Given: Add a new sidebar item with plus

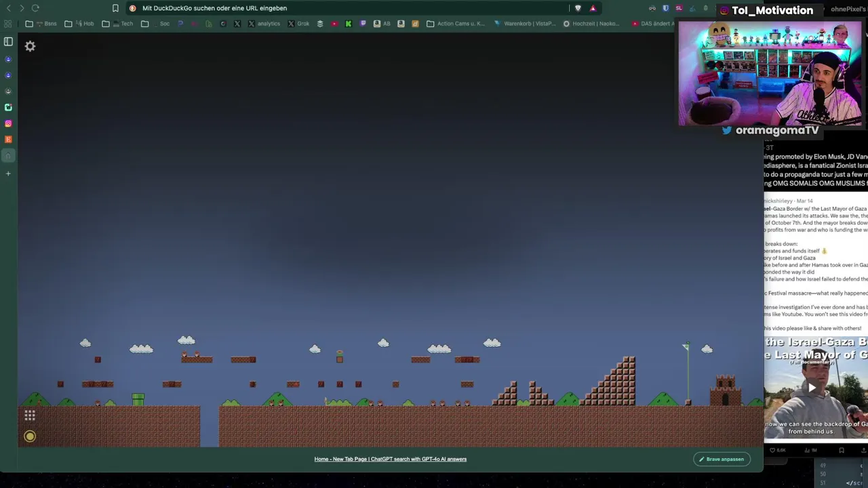Looking at the screenshot, I should (8, 174).
